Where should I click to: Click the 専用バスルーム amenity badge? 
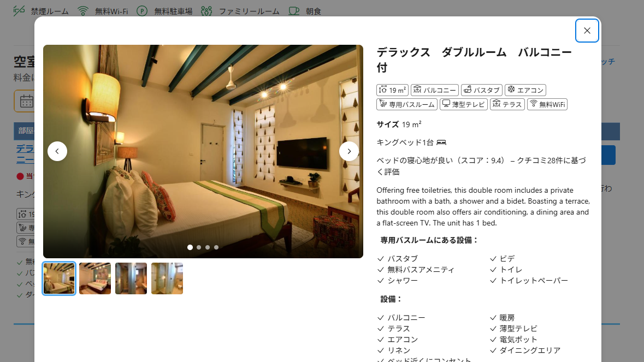click(407, 104)
